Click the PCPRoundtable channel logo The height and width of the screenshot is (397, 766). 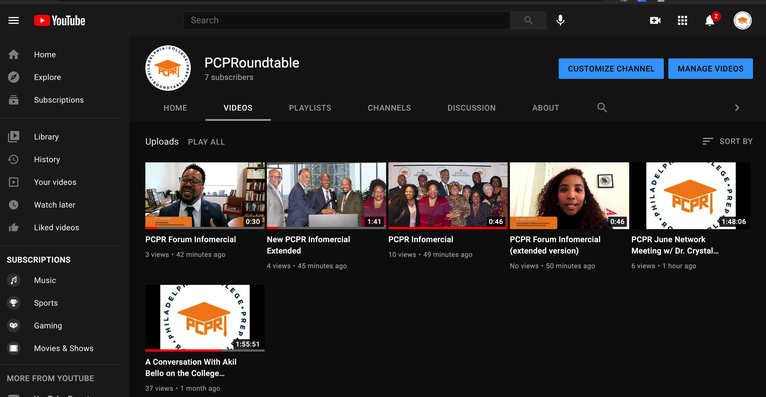pos(168,68)
